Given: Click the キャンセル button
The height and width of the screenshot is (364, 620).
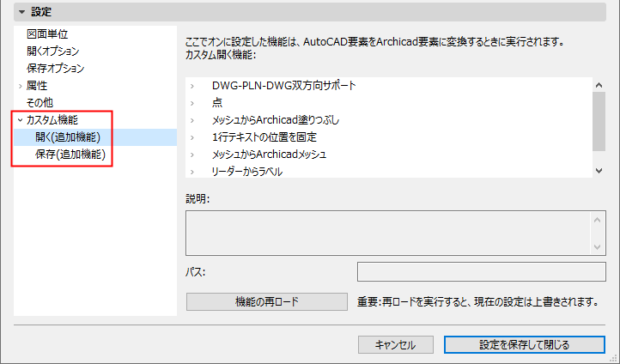Looking at the screenshot, I should (x=395, y=345).
